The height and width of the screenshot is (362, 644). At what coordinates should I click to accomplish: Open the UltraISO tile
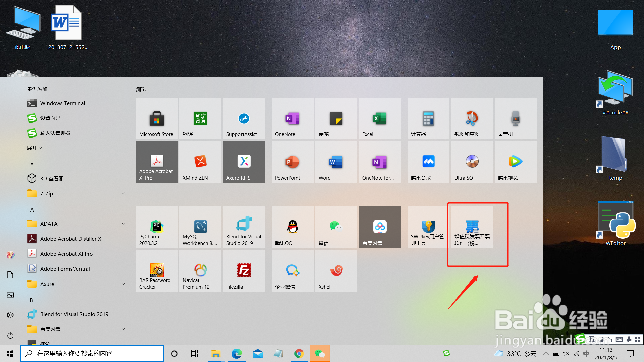click(472, 162)
